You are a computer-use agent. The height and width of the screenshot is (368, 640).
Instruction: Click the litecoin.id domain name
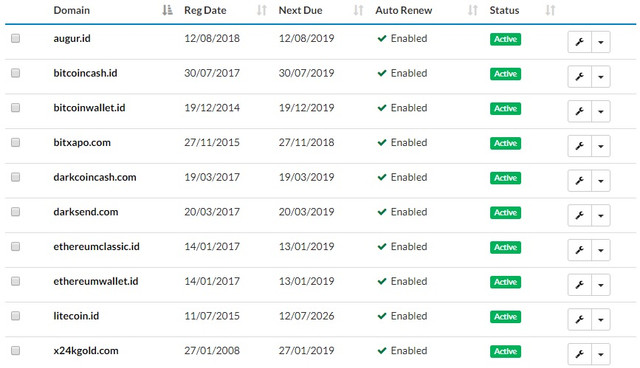[76, 316]
